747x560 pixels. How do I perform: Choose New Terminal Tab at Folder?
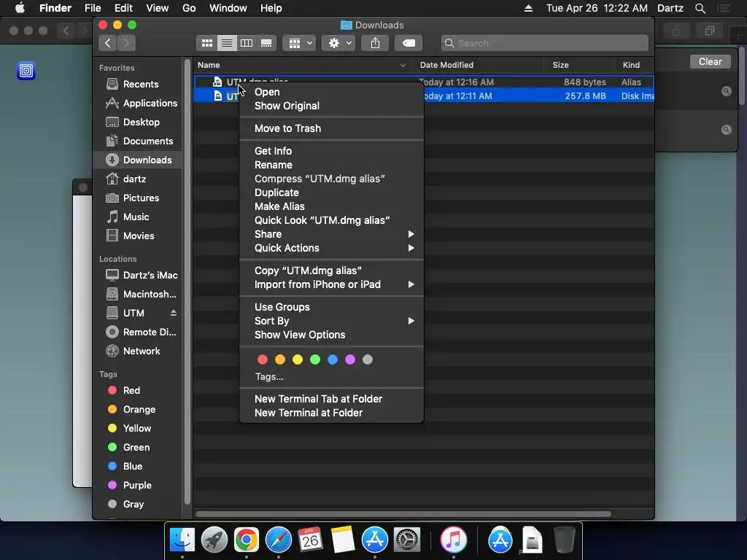[x=331, y=399]
